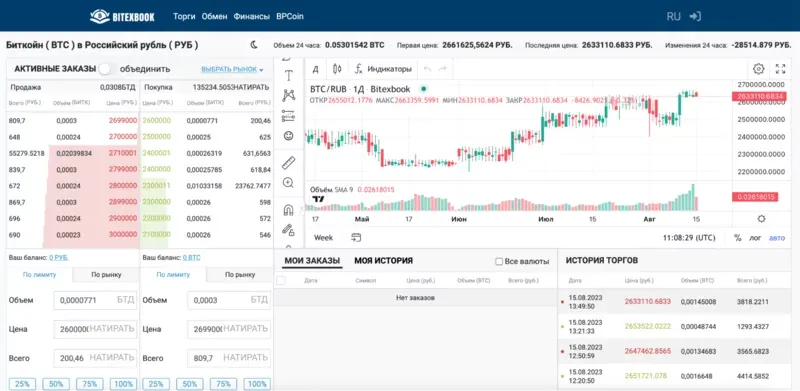Toggle the percent scale option
The image size is (800, 391).
click(x=737, y=238)
